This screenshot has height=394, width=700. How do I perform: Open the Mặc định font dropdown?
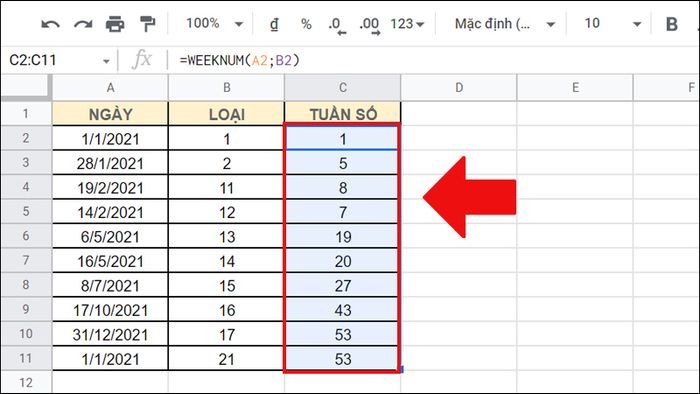click(x=504, y=24)
